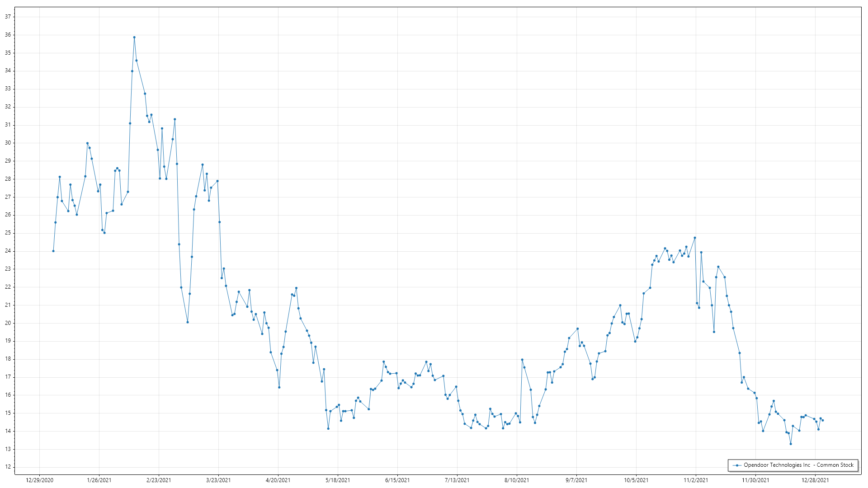Click the 2/23/2021 x-axis date label
The height and width of the screenshot is (488, 868).
159,480
